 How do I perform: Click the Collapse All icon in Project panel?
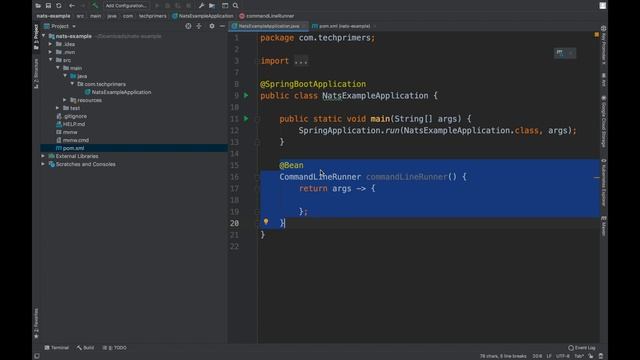[x=199, y=26]
